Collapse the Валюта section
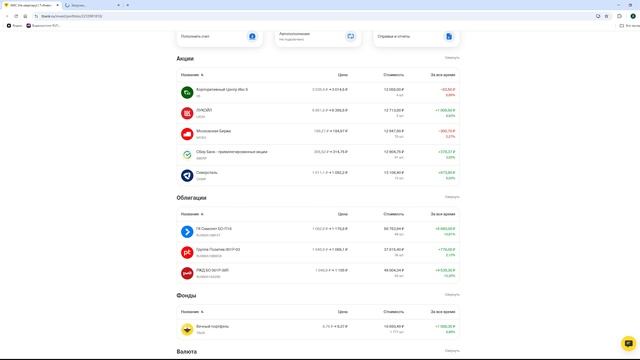Viewport: 640px width, 360px height. [x=452, y=351]
